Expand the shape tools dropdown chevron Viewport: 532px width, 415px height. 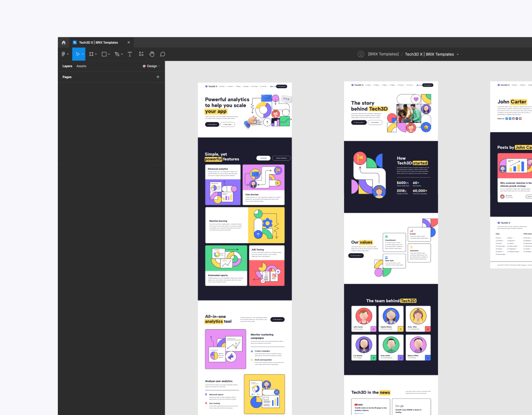[x=109, y=54]
